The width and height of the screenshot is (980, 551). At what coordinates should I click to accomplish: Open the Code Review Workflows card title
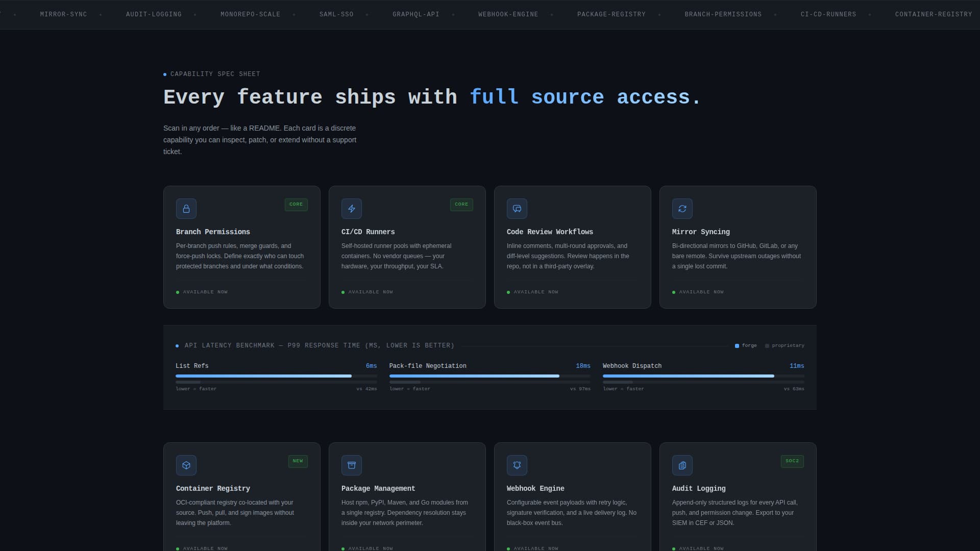550,232
